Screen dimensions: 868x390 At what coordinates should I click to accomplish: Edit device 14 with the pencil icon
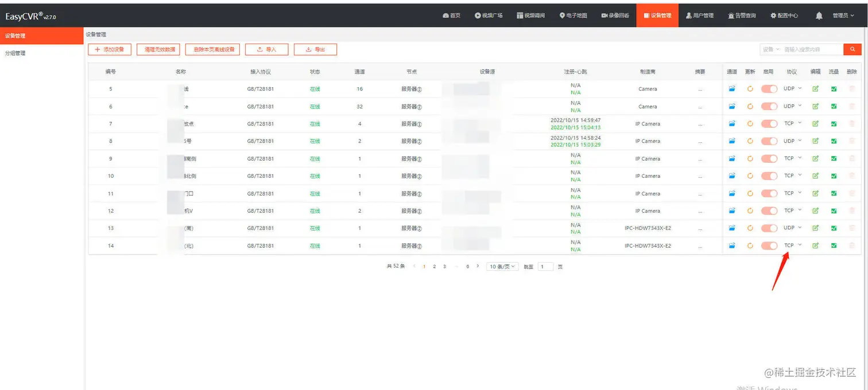click(x=815, y=245)
